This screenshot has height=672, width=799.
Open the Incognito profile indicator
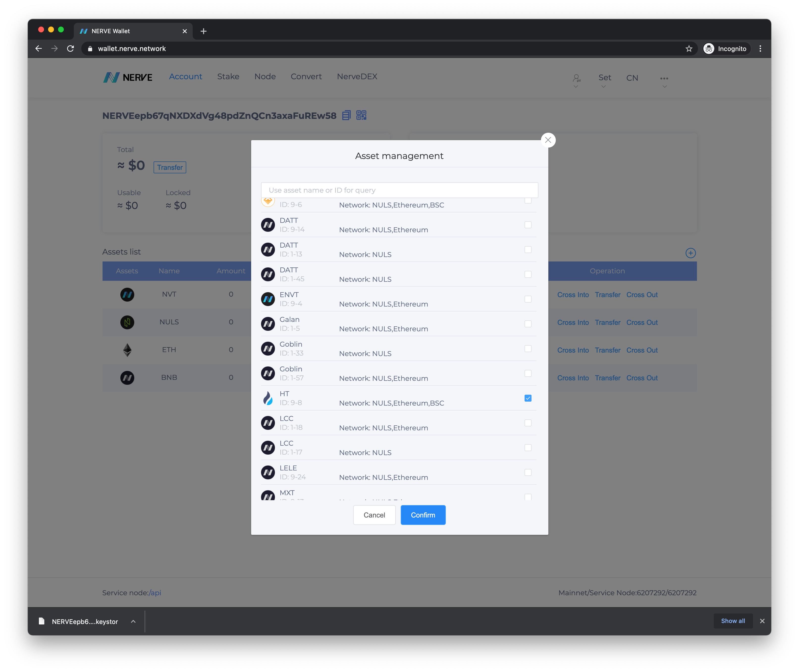pos(727,49)
